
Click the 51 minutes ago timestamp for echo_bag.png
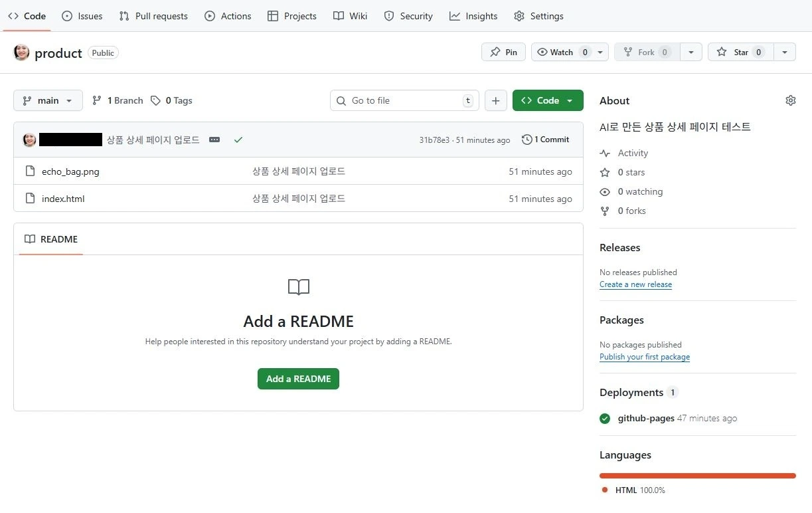[x=540, y=171]
